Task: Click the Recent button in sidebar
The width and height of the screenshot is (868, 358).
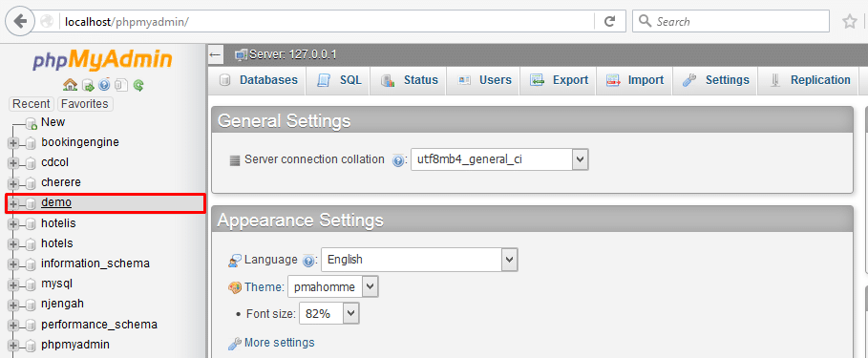Action: 32,104
